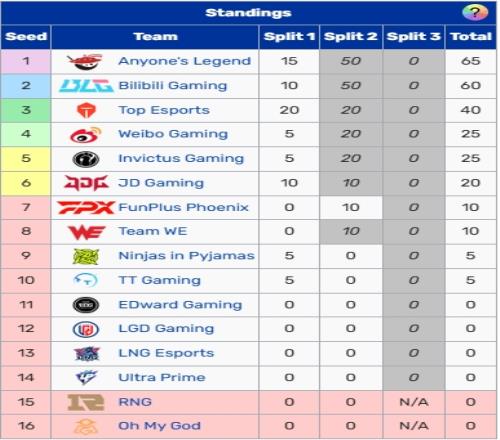Open the LNG Esports team link
Screen dimensions: 500x440
tap(166, 353)
